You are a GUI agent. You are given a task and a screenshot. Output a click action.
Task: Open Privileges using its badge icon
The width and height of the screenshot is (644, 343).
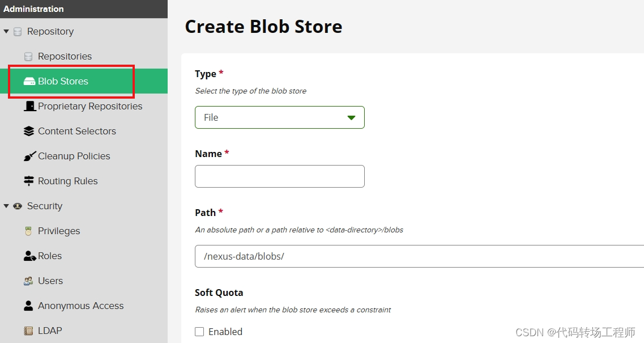(x=28, y=231)
